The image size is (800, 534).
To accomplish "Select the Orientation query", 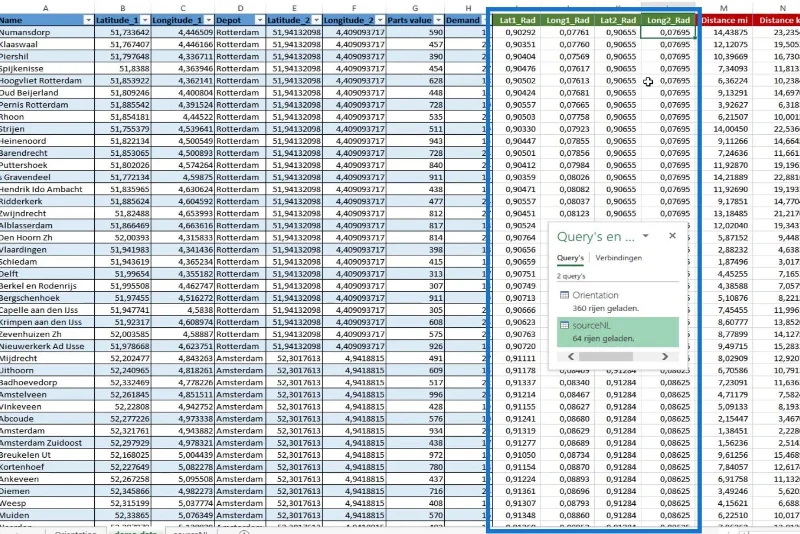I will click(x=618, y=301).
